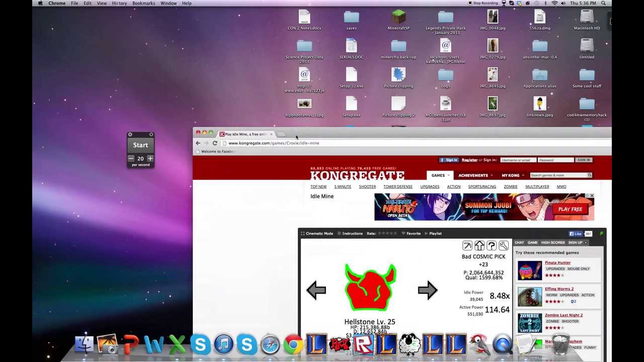Click Start on the auto-clicker widget
644x362 pixels.
pyautogui.click(x=140, y=145)
